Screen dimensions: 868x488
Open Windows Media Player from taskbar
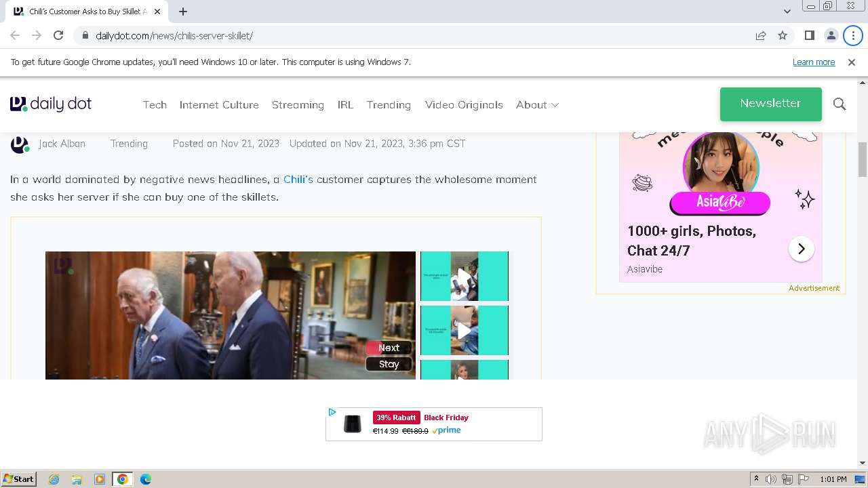click(100, 479)
